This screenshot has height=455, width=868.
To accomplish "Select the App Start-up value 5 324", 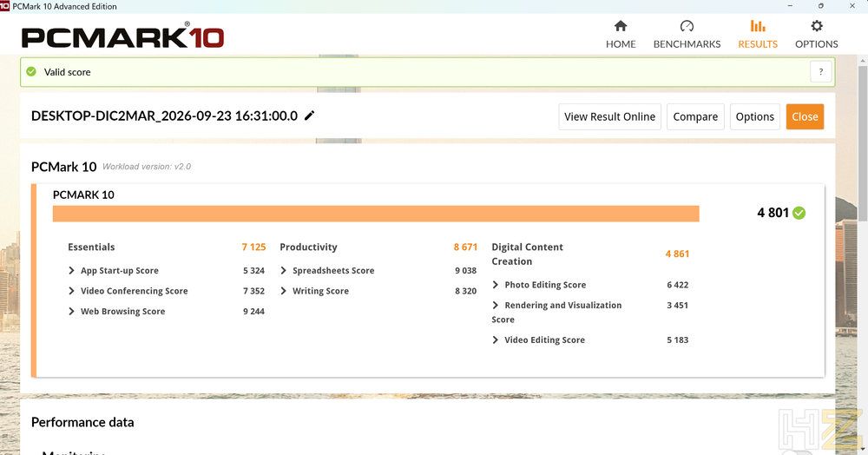I will point(253,271).
